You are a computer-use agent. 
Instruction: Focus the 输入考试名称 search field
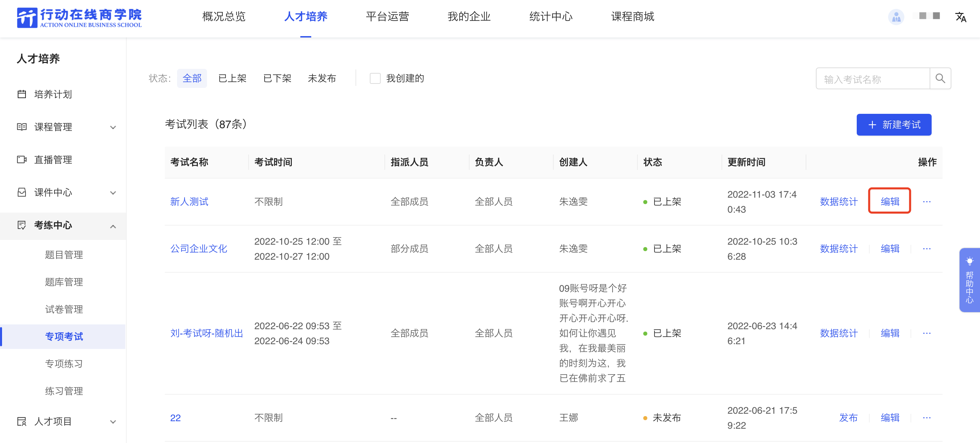873,79
